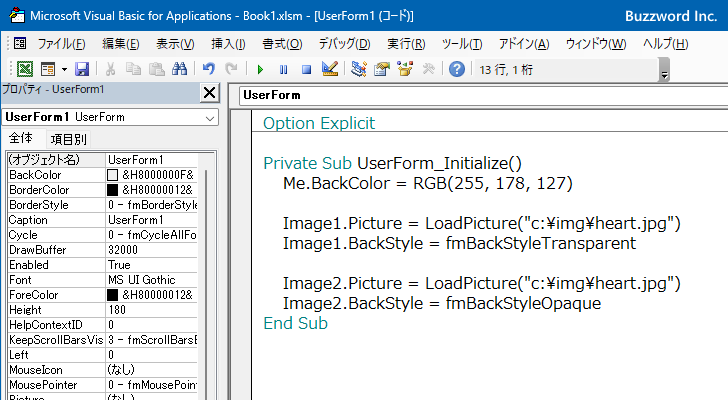Open Find with the binoculars icon

click(179, 69)
